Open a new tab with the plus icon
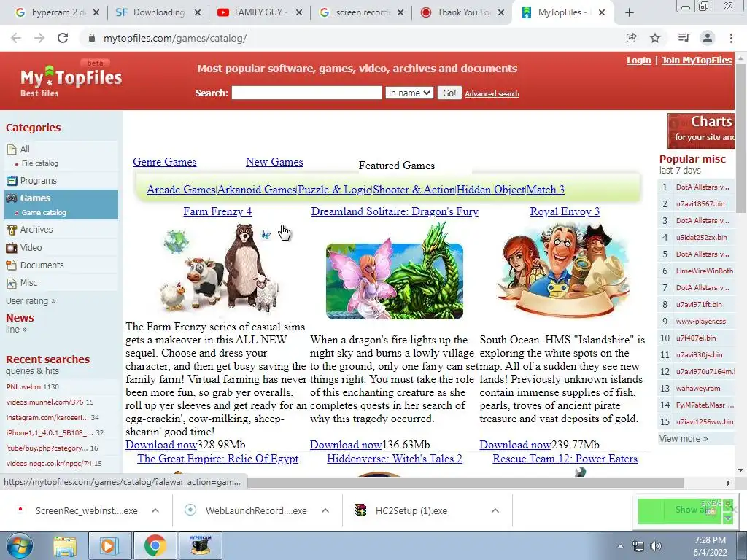Image resolution: width=747 pixels, height=560 pixels. [630, 12]
